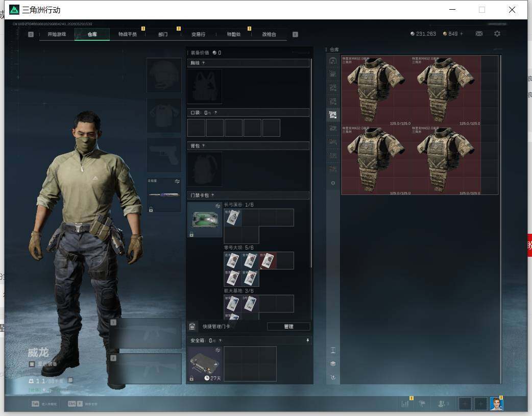532x416 pixels.
Task: Click the 快捷管理门卡 icon
Action: pyautogui.click(x=192, y=327)
